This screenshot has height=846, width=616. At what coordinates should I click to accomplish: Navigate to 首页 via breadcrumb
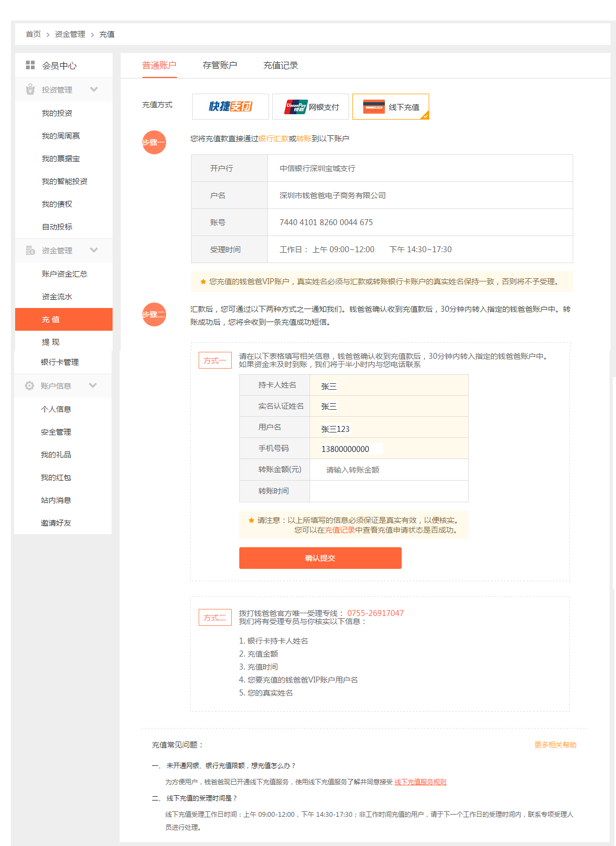(32, 34)
